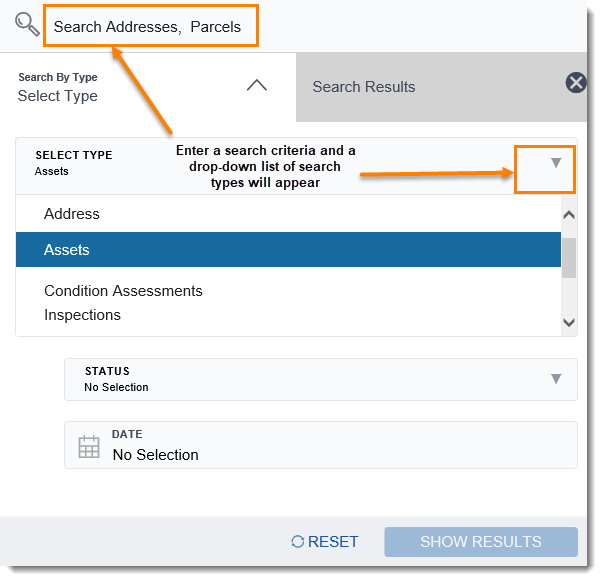The width and height of the screenshot is (602, 581).
Task: Select Assets in the type list
Action: pyautogui.click(x=67, y=250)
